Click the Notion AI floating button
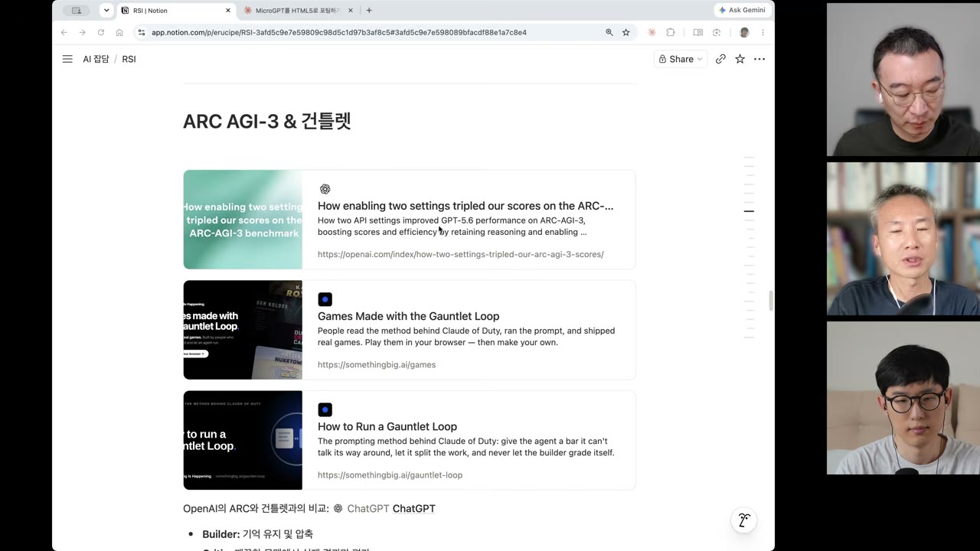 click(x=743, y=520)
